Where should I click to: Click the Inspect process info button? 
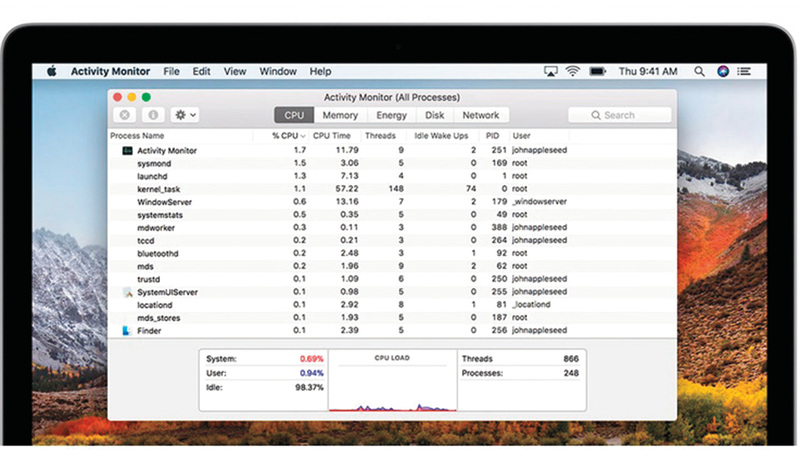click(x=153, y=115)
